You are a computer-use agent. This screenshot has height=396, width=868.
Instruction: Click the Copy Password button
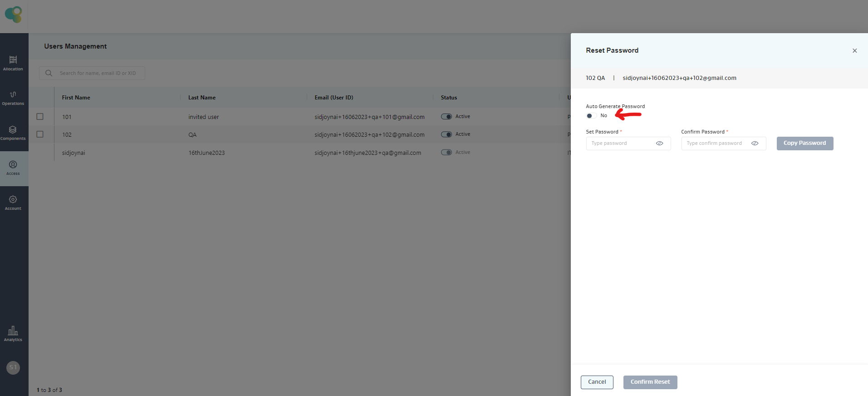click(804, 144)
